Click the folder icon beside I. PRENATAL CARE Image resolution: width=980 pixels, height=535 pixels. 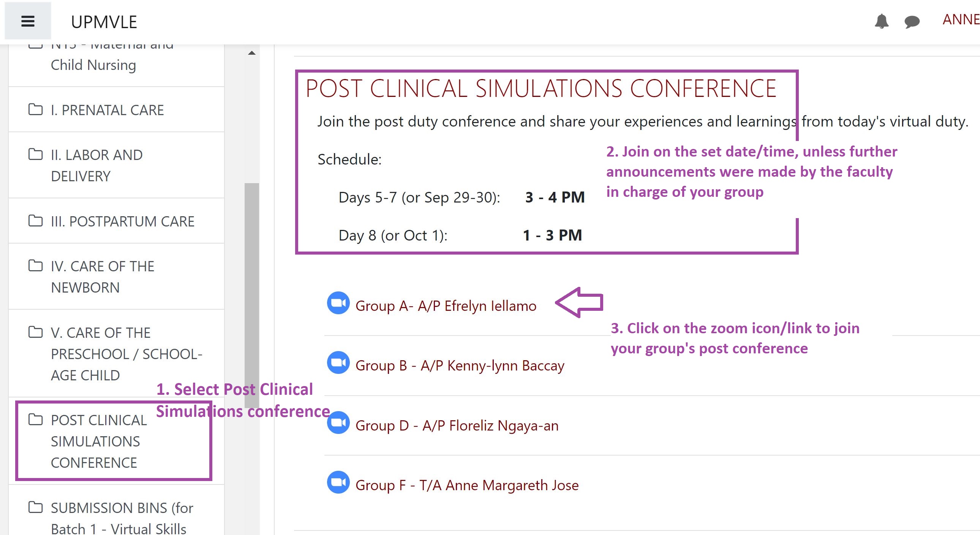coord(35,109)
